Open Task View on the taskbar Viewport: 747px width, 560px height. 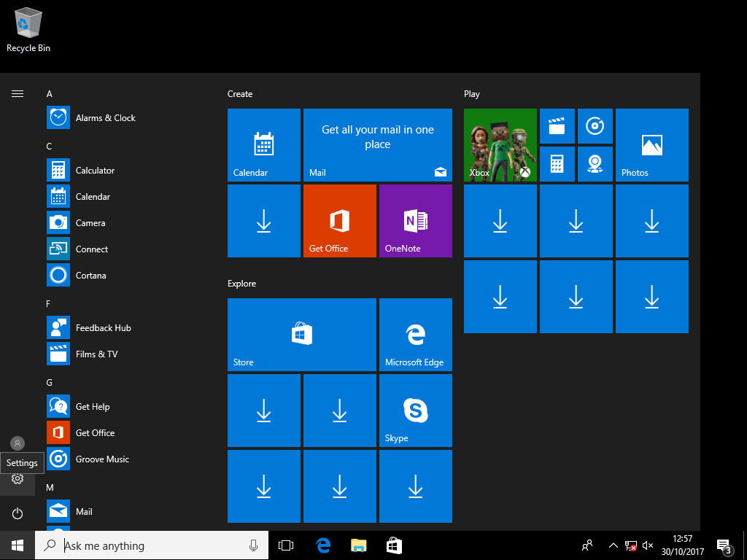coord(286,545)
